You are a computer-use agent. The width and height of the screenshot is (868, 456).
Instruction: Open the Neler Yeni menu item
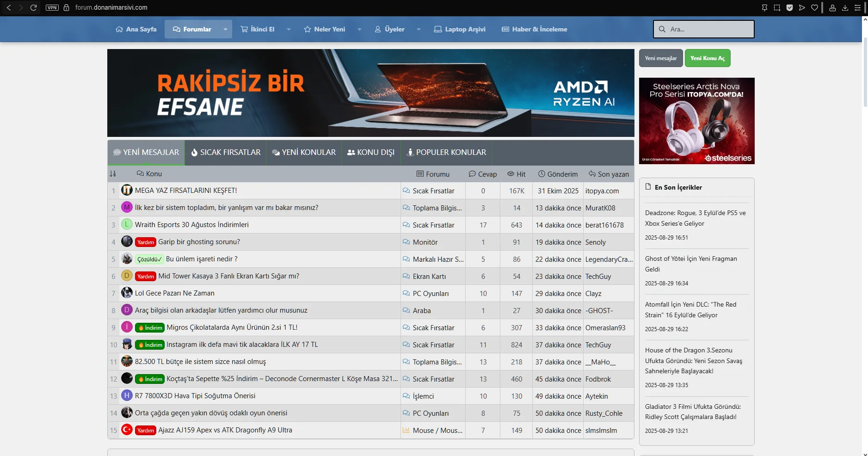click(x=325, y=29)
